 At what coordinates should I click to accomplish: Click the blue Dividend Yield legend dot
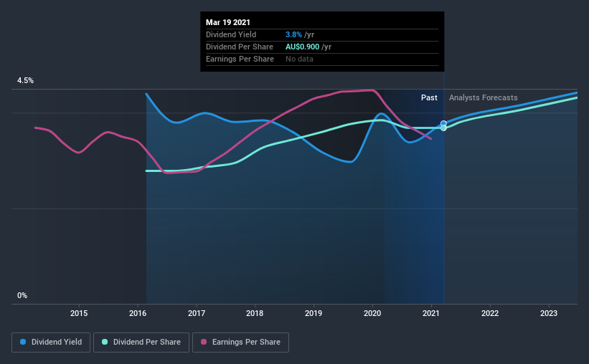pyautogui.click(x=23, y=342)
